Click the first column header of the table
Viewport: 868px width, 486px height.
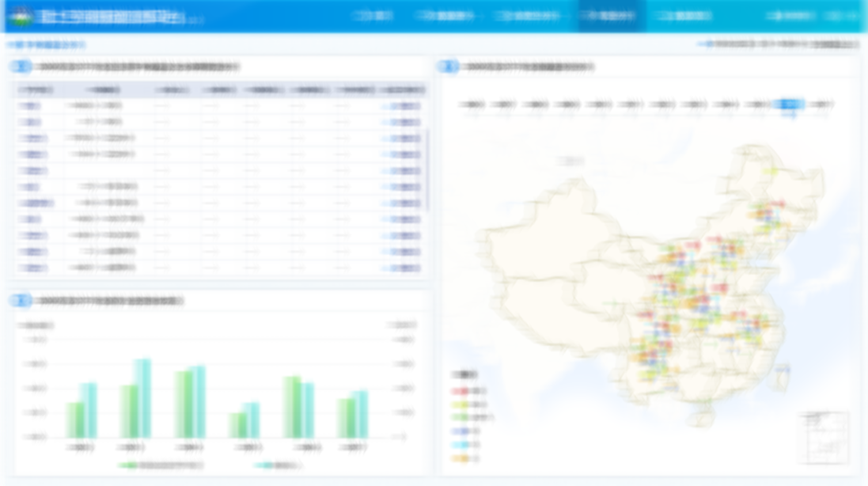point(33,90)
